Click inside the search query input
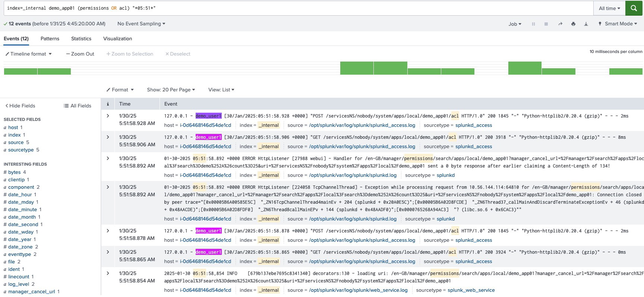Image resolution: width=644 pixels, height=297 pixels. [298, 8]
